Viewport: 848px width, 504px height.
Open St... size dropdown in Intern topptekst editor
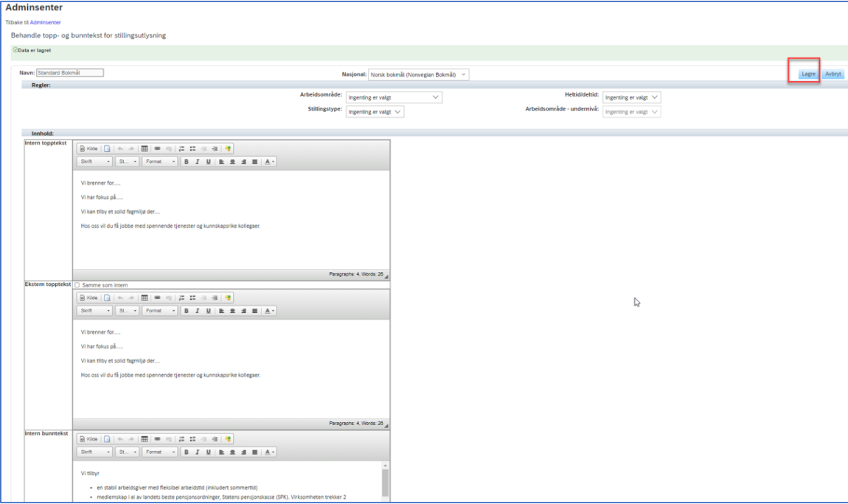pyautogui.click(x=127, y=161)
